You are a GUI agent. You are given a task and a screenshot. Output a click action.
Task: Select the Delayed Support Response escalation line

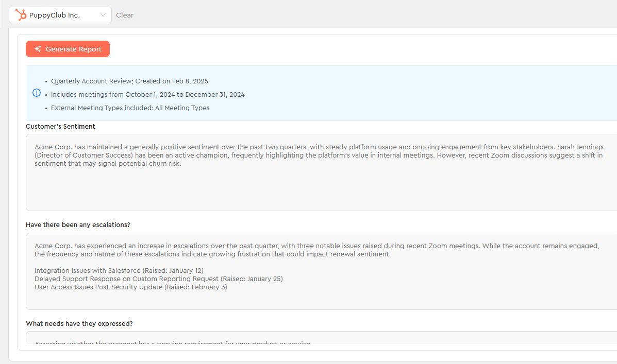coord(159,279)
